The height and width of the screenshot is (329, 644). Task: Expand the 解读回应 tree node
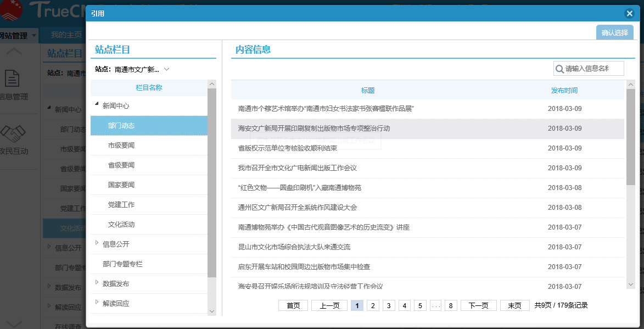click(97, 302)
